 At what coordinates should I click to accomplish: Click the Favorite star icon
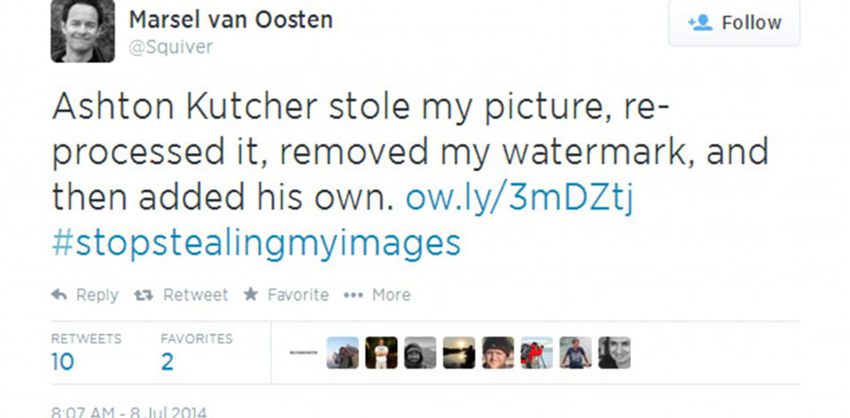(251, 295)
